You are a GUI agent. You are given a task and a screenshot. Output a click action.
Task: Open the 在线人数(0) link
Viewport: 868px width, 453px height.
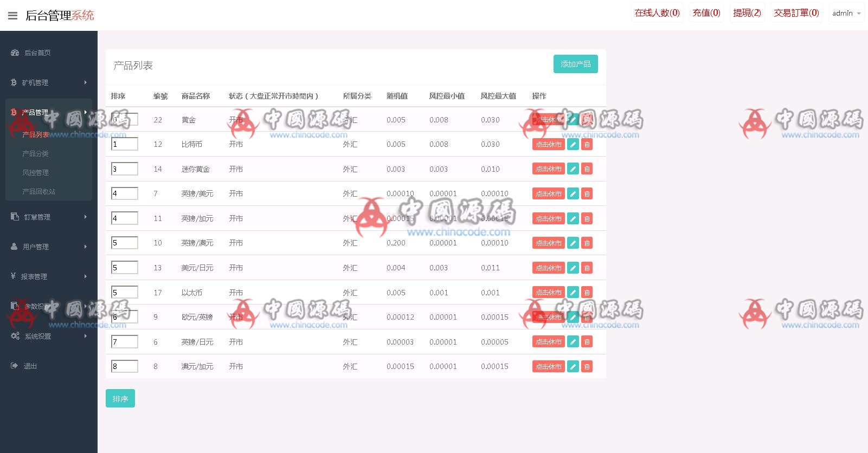[657, 13]
